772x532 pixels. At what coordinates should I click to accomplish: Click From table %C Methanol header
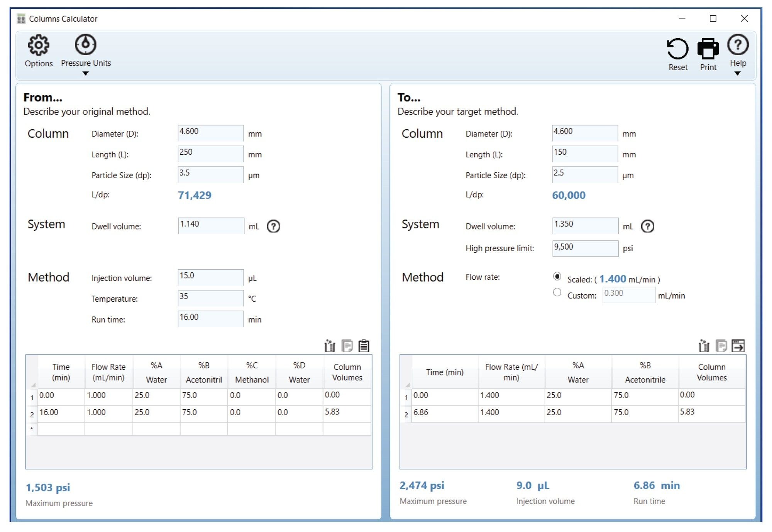click(252, 372)
